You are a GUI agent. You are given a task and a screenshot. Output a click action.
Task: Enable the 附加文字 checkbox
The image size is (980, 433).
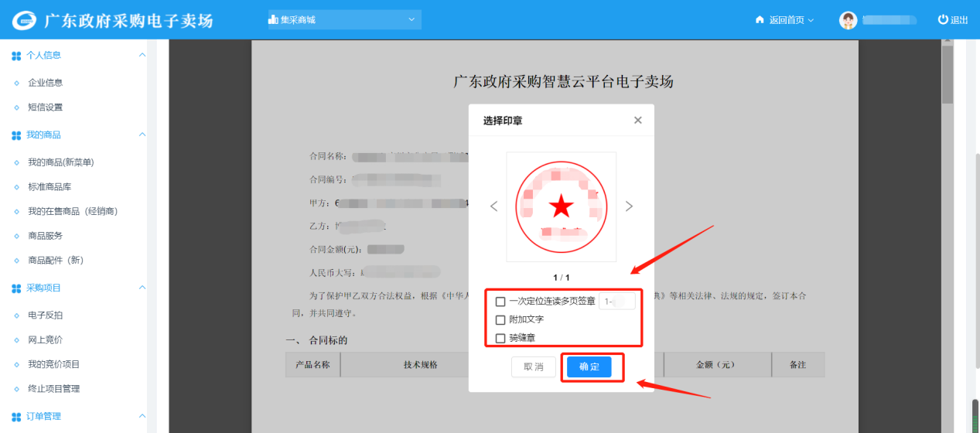coord(500,319)
